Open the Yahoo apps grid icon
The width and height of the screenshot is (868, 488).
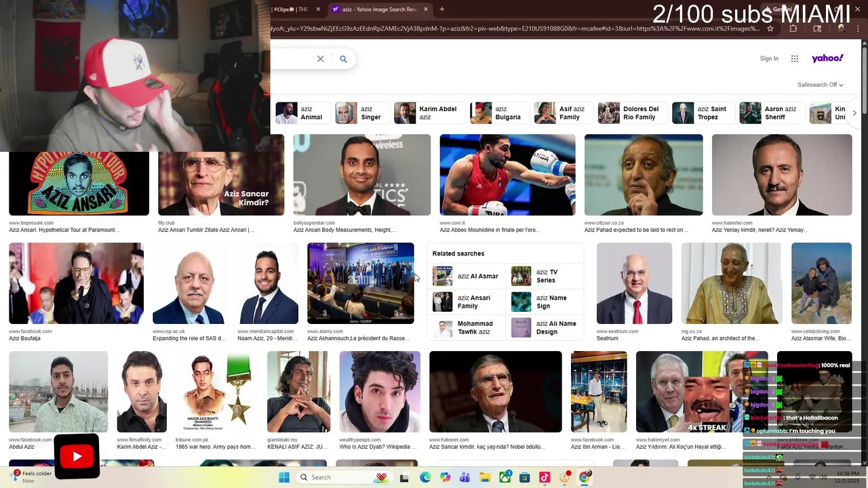[x=795, y=59]
